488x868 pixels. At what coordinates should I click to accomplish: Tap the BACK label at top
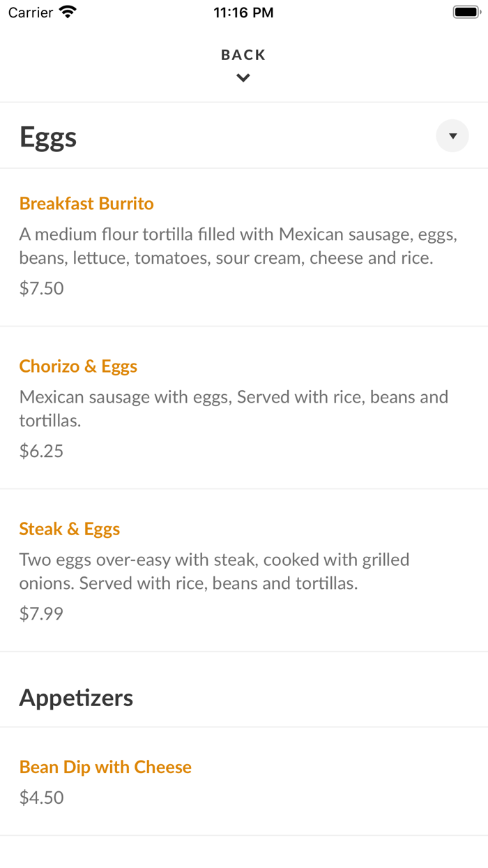[243, 54]
